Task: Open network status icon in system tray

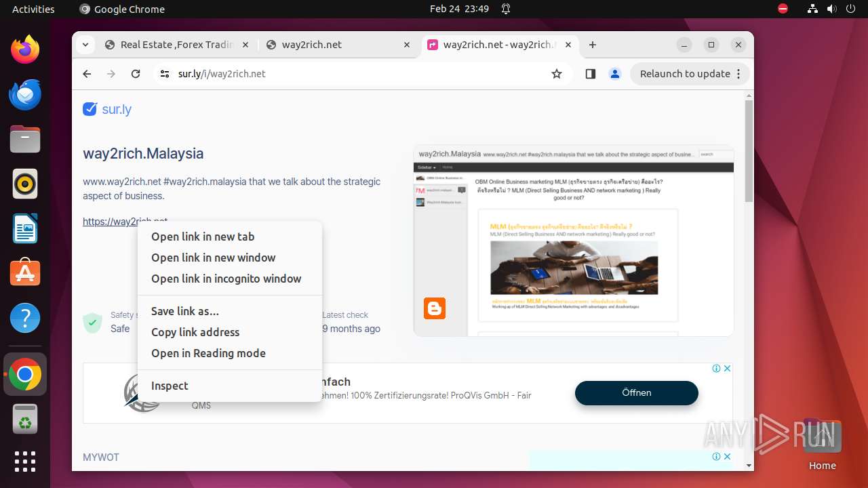Action: point(813,9)
